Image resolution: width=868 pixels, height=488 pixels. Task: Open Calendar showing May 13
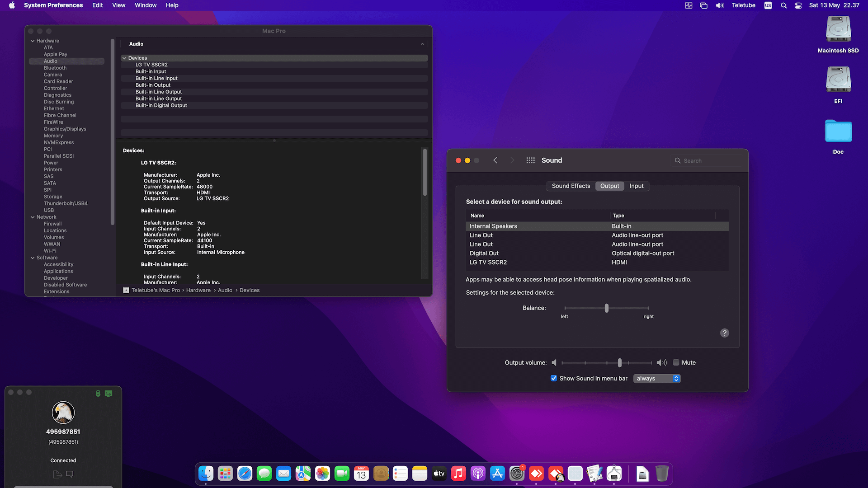coord(361,474)
